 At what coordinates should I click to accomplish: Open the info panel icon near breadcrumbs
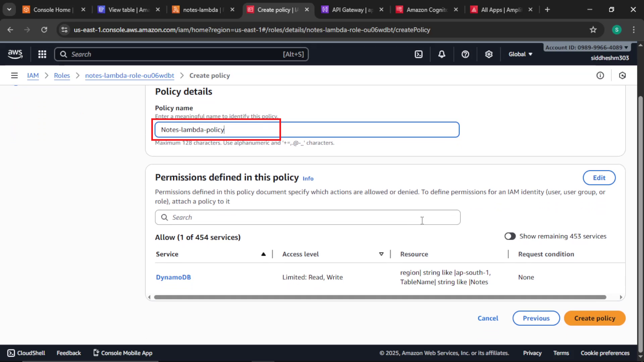coord(600,76)
